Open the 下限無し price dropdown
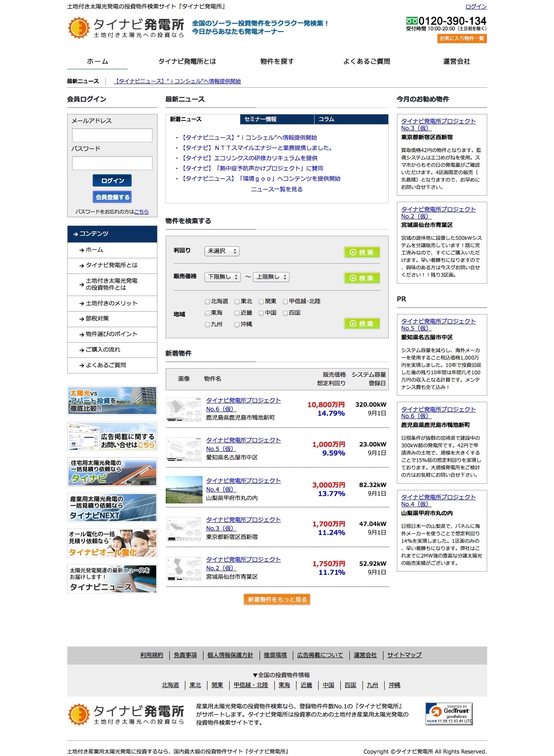Viewport: 554px width, 756px height. pyautogui.click(x=222, y=277)
